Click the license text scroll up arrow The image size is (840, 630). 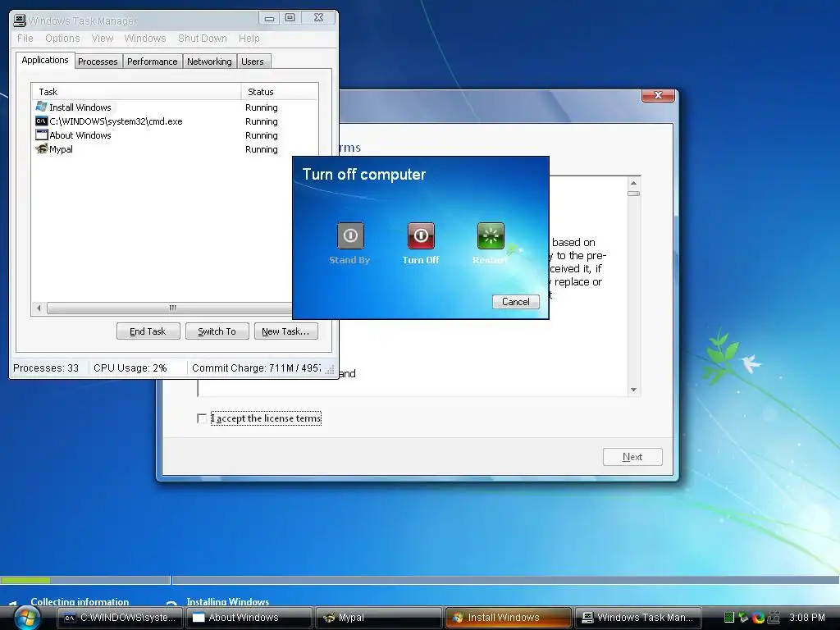pyautogui.click(x=634, y=183)
